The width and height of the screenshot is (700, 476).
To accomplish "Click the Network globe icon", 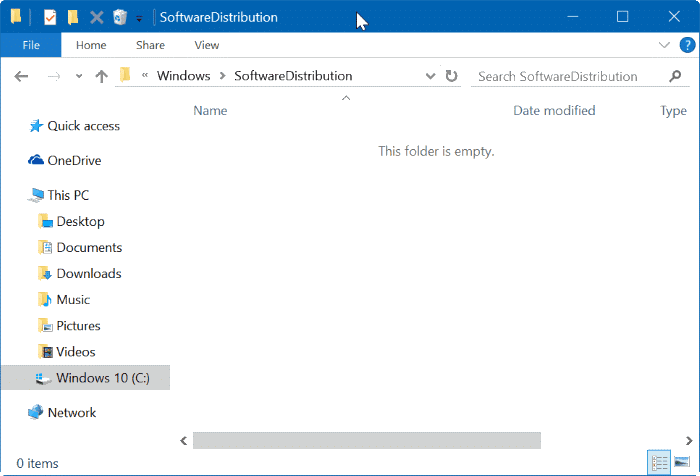I will pyautogui.click(x=36, y=412).
